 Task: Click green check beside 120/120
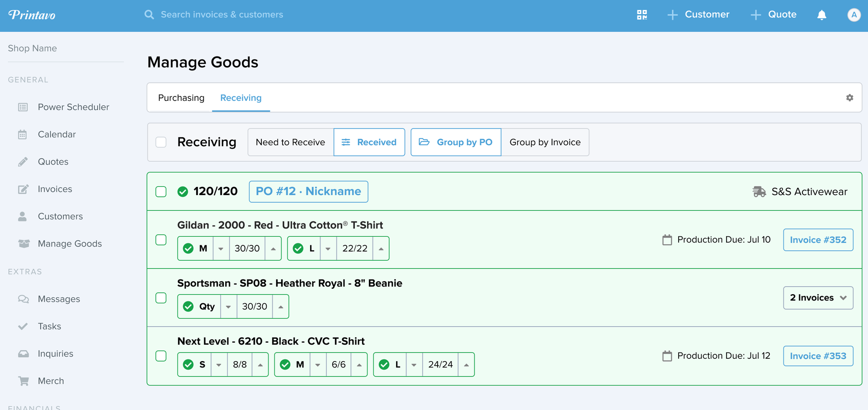pyautogui.click(x=183, y=192)
